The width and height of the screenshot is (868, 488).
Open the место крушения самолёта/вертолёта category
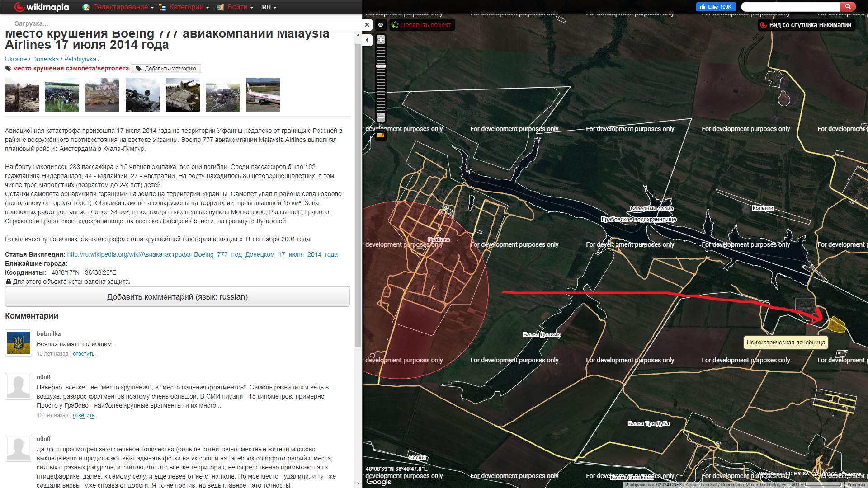71,69
